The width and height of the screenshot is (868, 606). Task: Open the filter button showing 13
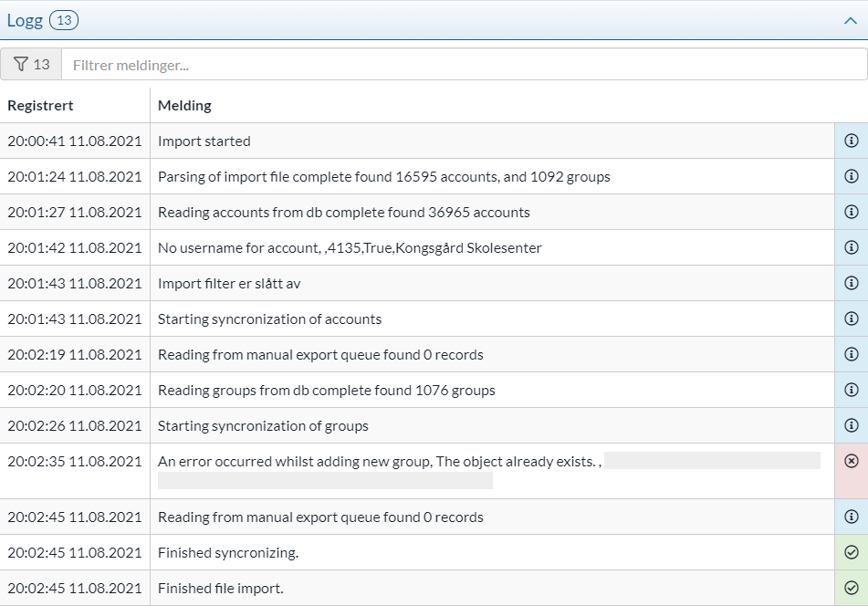point(32,65)
